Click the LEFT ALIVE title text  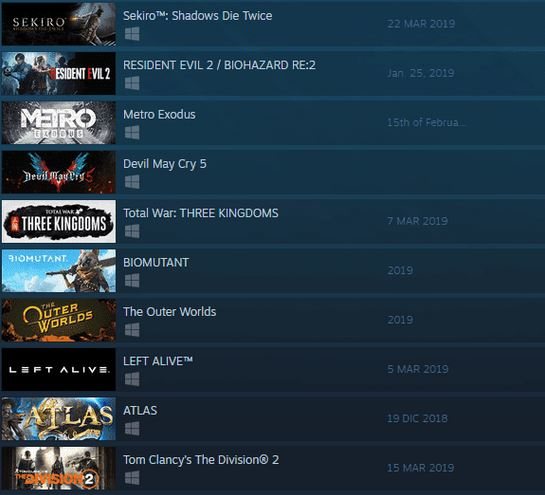click(x=158, y=361)
